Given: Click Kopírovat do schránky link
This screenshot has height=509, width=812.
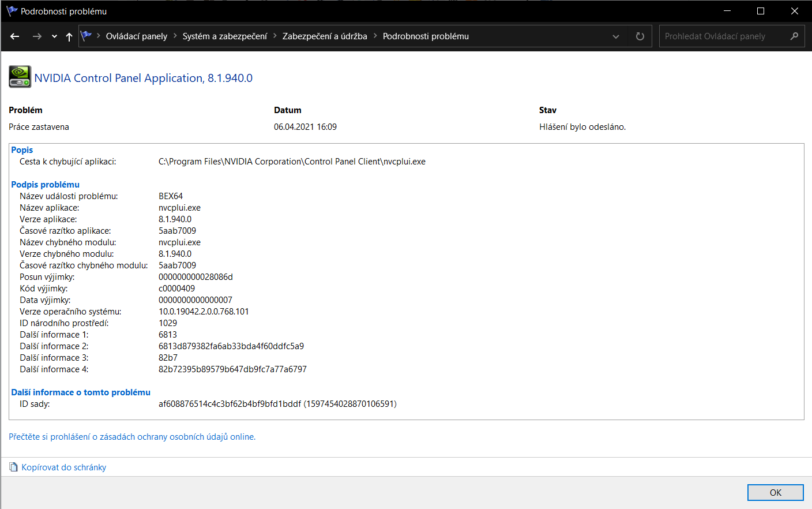Looking at the screenshot, I should pos(64,467).
